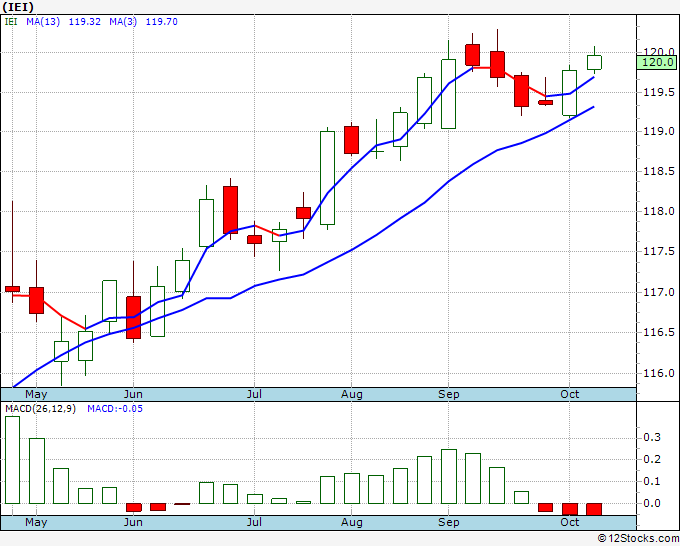The width and height of the screenshot is (680, 546).
Task: Click the 0.0 MACD axis label
Action: (x=652, y=503)
